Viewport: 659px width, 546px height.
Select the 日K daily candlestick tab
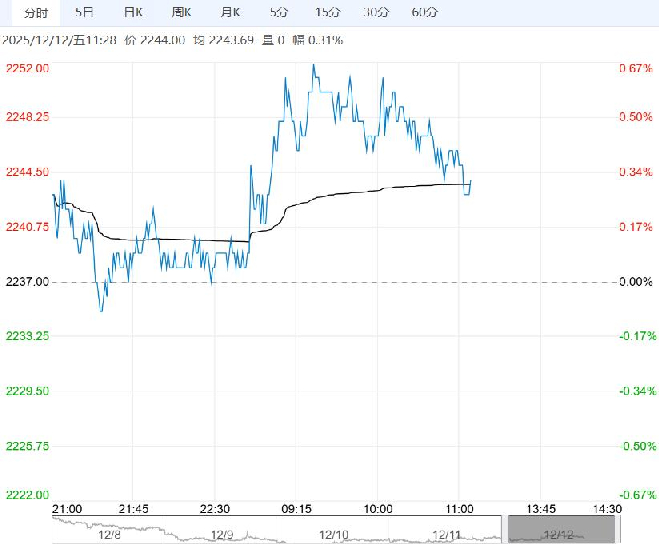(x=132, y=12)
